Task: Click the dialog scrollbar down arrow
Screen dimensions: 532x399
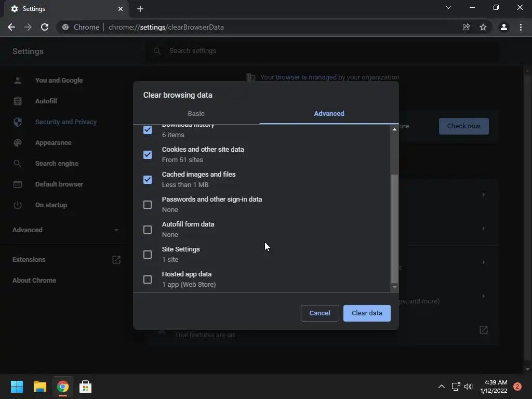Action: point(394,287)
